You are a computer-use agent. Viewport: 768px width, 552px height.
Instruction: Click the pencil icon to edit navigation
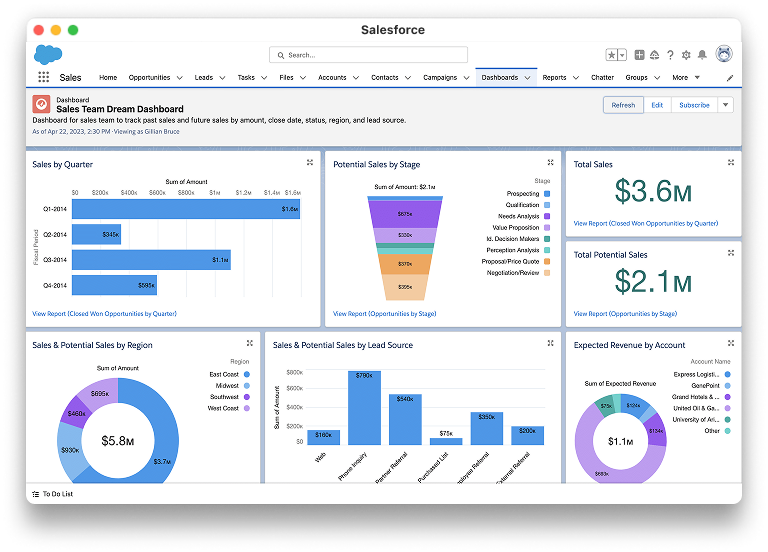pos(730,77)
